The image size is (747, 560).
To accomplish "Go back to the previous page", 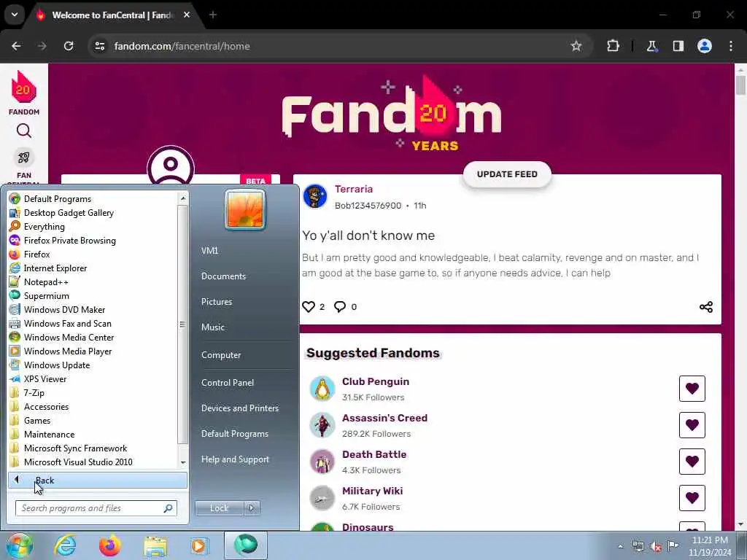I will [16, 46].
